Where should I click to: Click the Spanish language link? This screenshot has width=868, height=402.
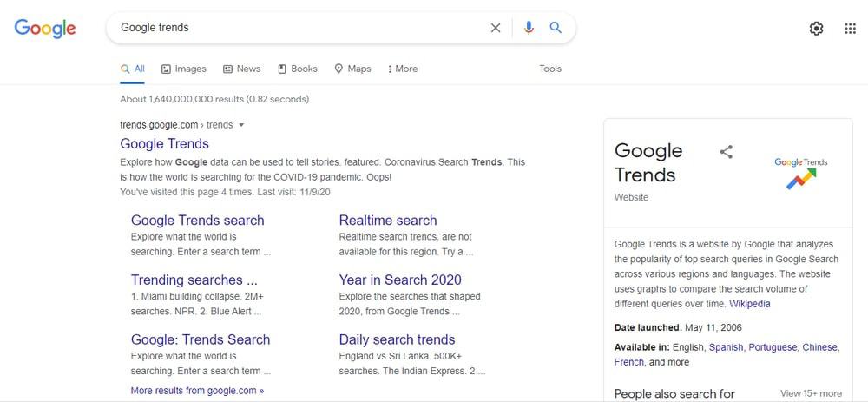(x=727, y=347)
